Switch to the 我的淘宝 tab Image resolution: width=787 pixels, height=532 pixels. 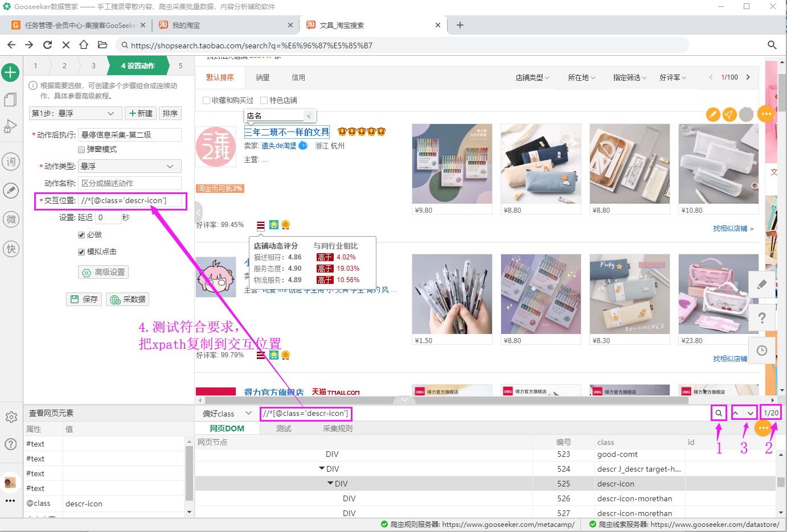pyautogui.click(x=225, y=25)
